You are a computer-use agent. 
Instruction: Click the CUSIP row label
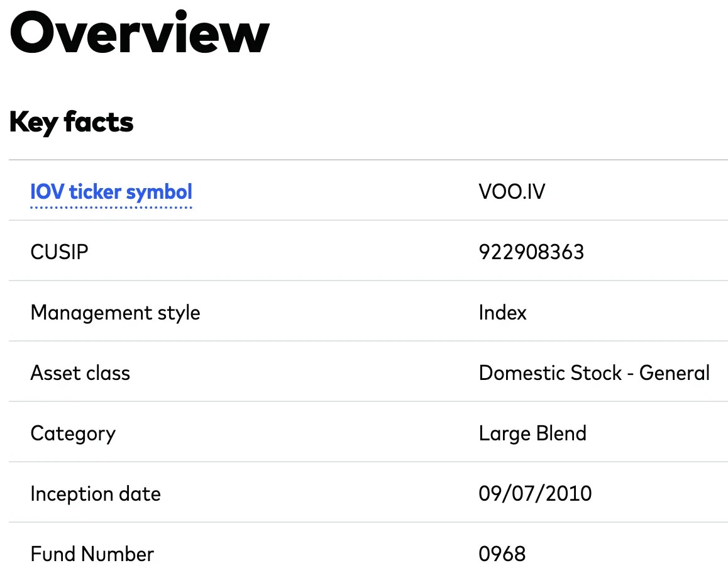(59, 252)
